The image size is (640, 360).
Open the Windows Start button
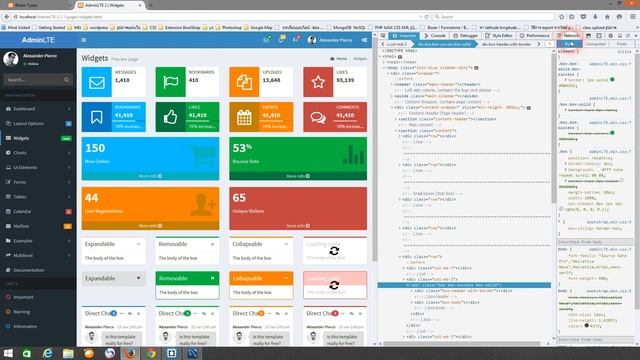[8, 353]
